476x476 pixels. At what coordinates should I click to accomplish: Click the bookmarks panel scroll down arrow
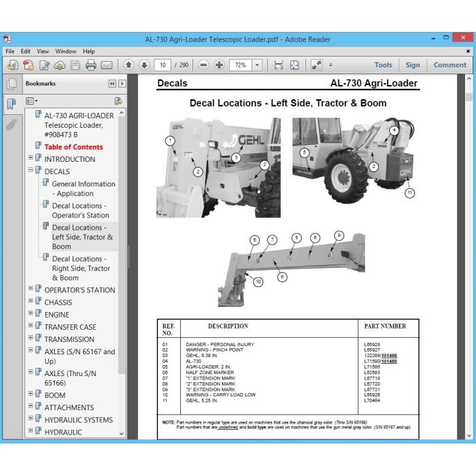(x=122, y=434)
